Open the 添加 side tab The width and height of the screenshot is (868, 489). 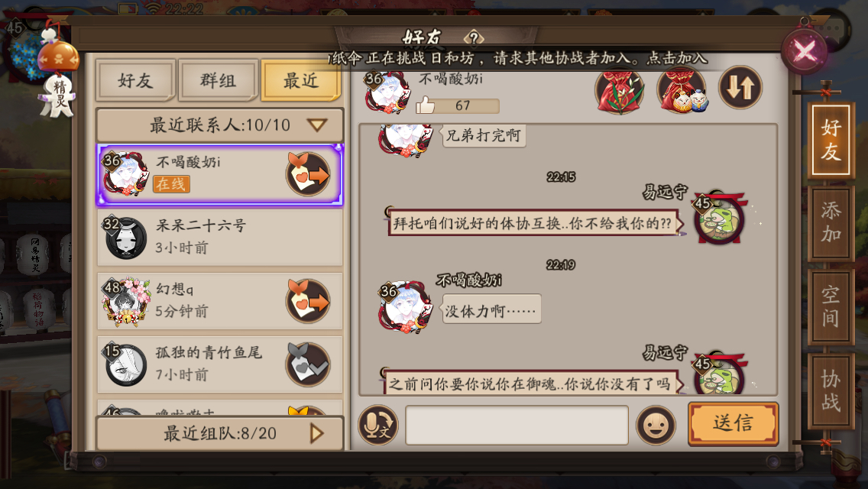click(831, 222)
